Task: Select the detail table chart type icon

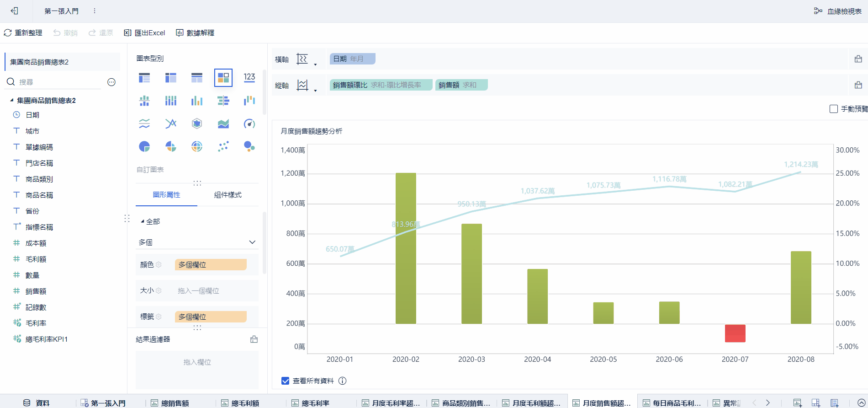Action: 197,78
